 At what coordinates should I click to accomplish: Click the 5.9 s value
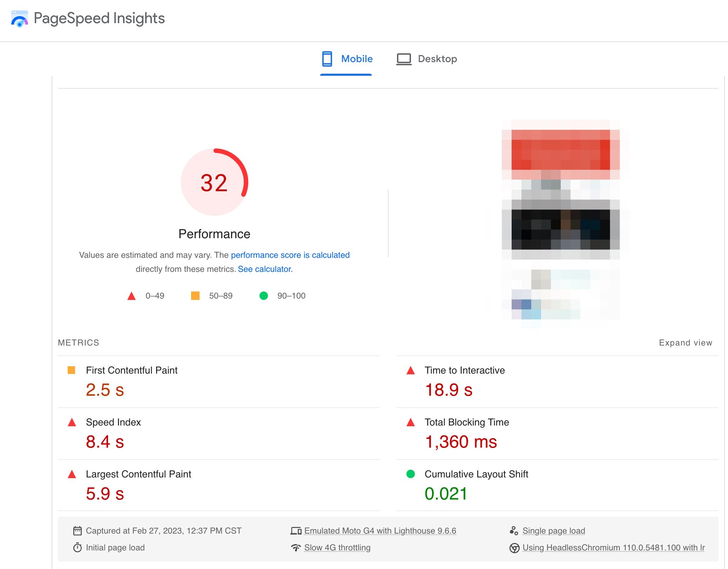click(x=105, y=494)
